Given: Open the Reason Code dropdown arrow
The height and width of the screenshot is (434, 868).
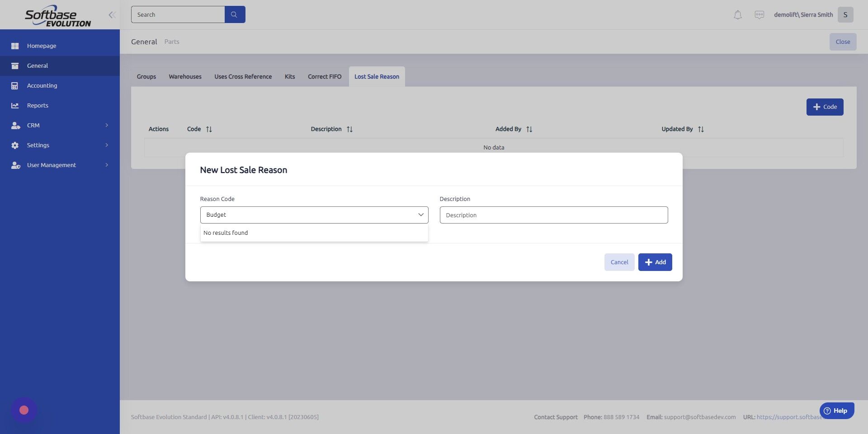Looking at the screenshot, I should [420, 215].
